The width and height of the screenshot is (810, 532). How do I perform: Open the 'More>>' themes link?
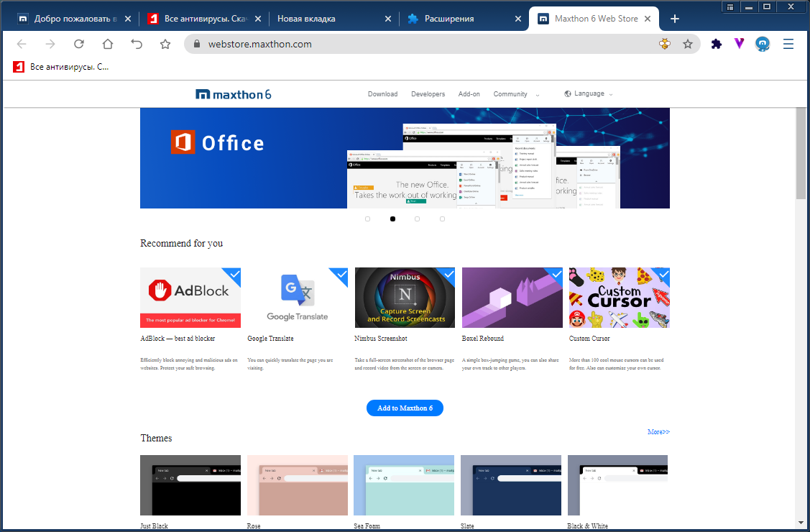point(658,432)
